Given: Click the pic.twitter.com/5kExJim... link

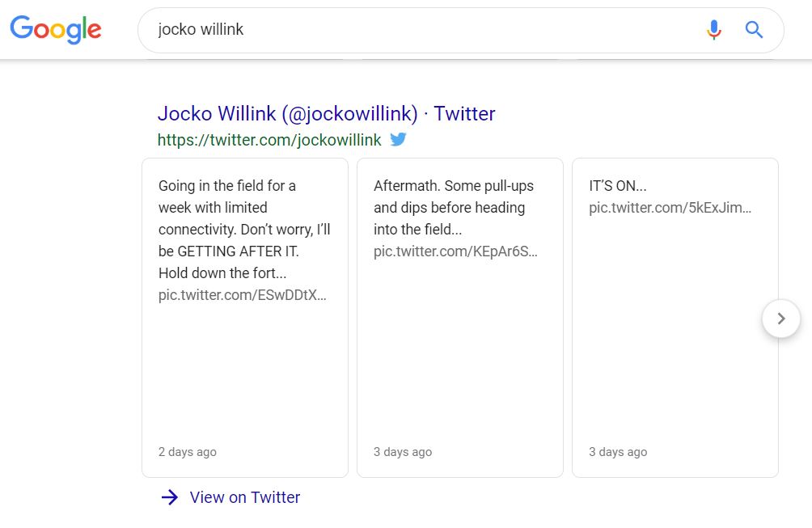Looking at the screenshot, I should [x=670, y=208].
